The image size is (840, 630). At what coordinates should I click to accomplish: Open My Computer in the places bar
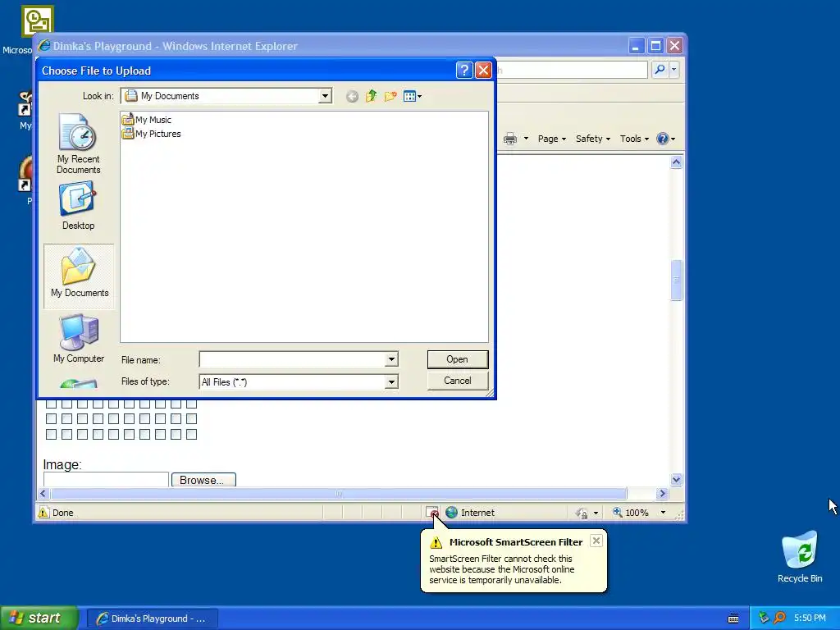[x=79, y=339]
